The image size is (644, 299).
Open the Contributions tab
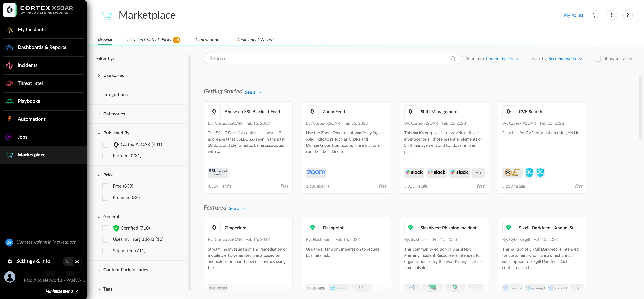208,40
